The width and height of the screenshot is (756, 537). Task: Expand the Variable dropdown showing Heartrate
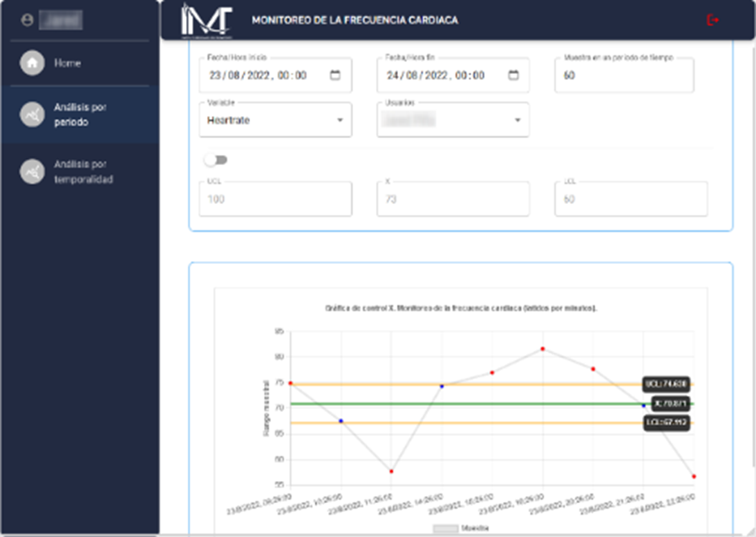pyautogui.click(x=339, y=120)
